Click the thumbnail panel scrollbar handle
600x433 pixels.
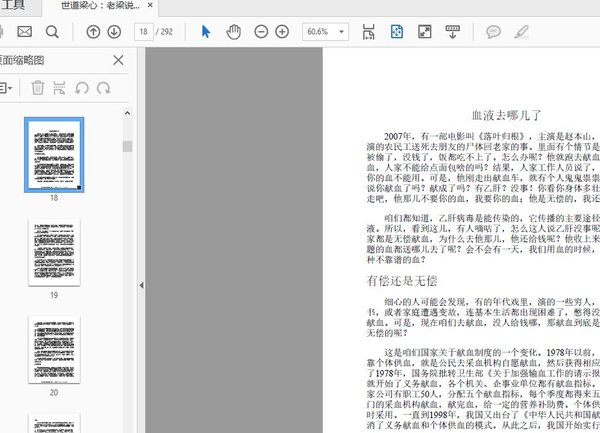click(127, 146)
